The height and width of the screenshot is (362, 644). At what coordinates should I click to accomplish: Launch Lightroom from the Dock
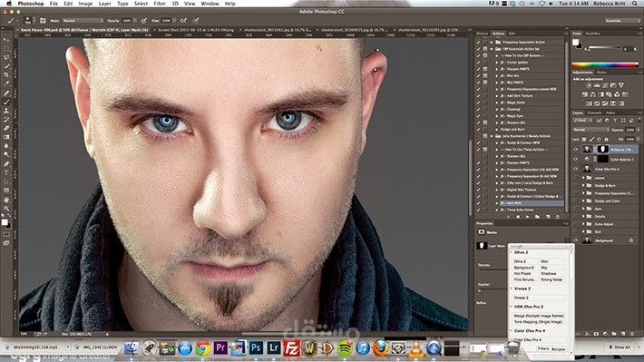pos(274,348)
